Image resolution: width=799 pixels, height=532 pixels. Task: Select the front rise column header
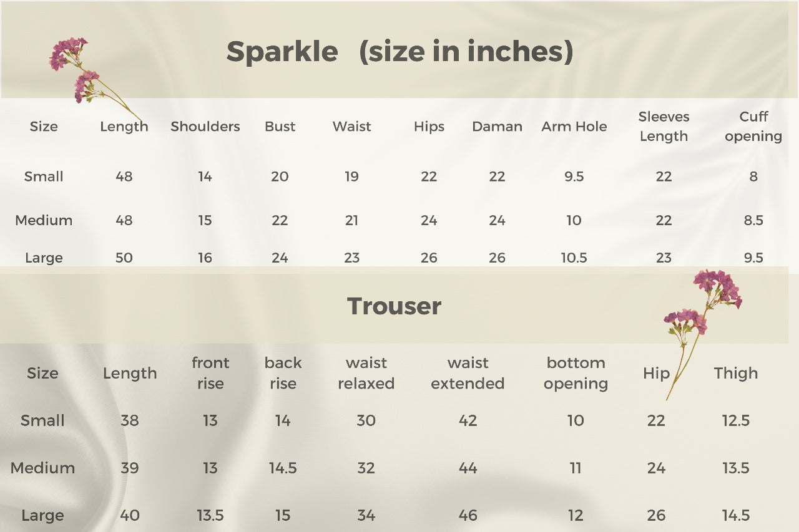point(210,373)
